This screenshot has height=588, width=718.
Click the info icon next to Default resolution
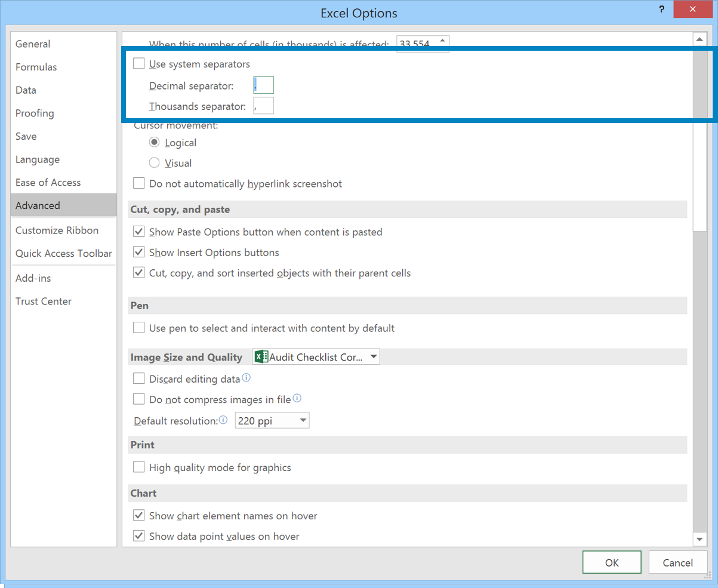tap(223, 420)
